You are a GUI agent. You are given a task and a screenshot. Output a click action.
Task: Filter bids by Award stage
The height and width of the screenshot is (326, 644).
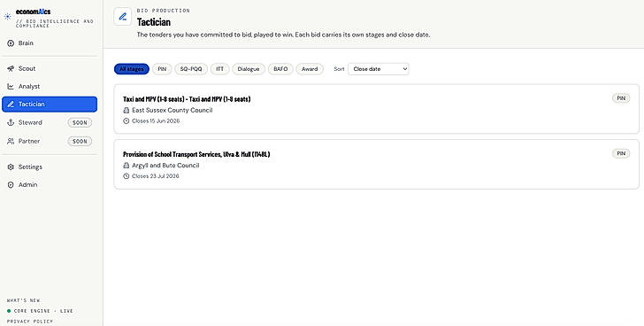310,69
